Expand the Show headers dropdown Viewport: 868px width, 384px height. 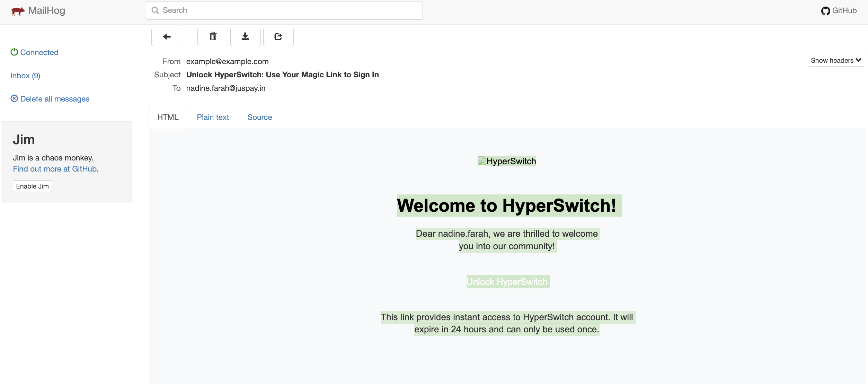coord(836,61)
